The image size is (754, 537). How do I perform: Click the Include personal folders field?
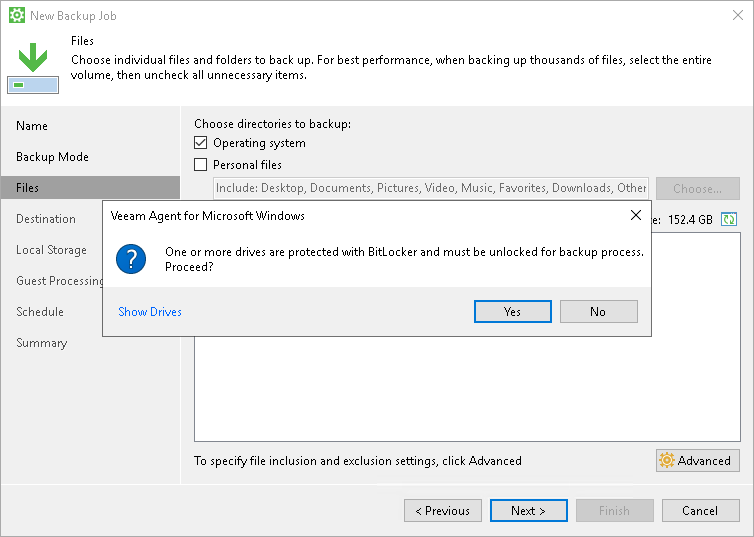431,188
